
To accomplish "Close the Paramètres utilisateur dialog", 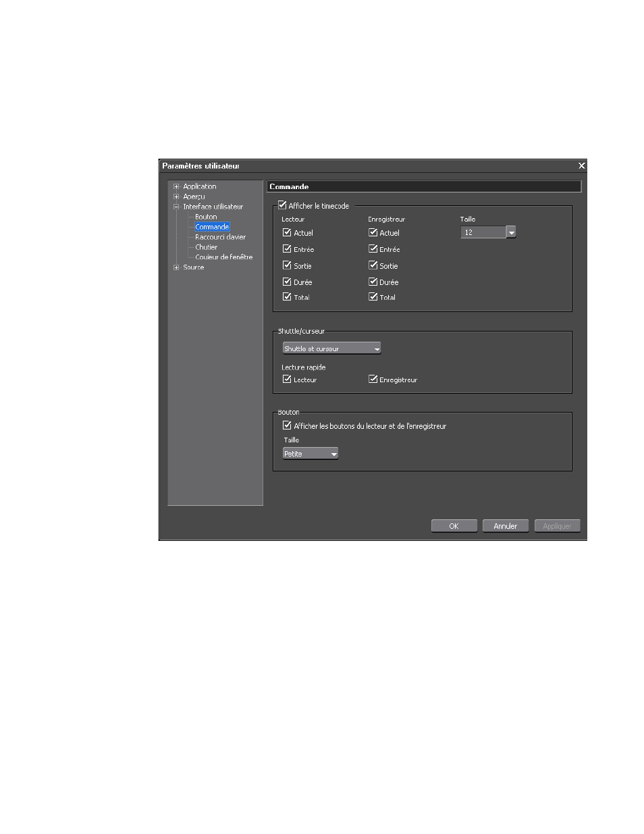I will pyautogui.click(x=581, y=165).
